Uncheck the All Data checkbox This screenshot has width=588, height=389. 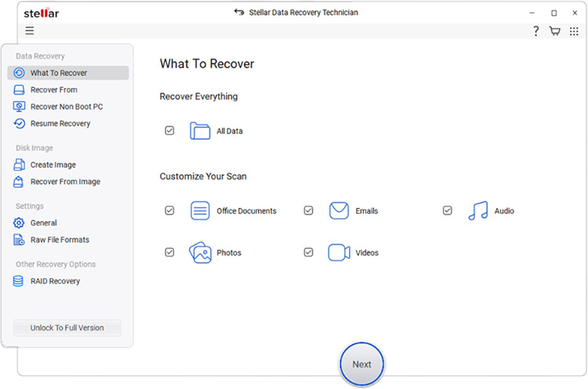(x=169, y=131)
